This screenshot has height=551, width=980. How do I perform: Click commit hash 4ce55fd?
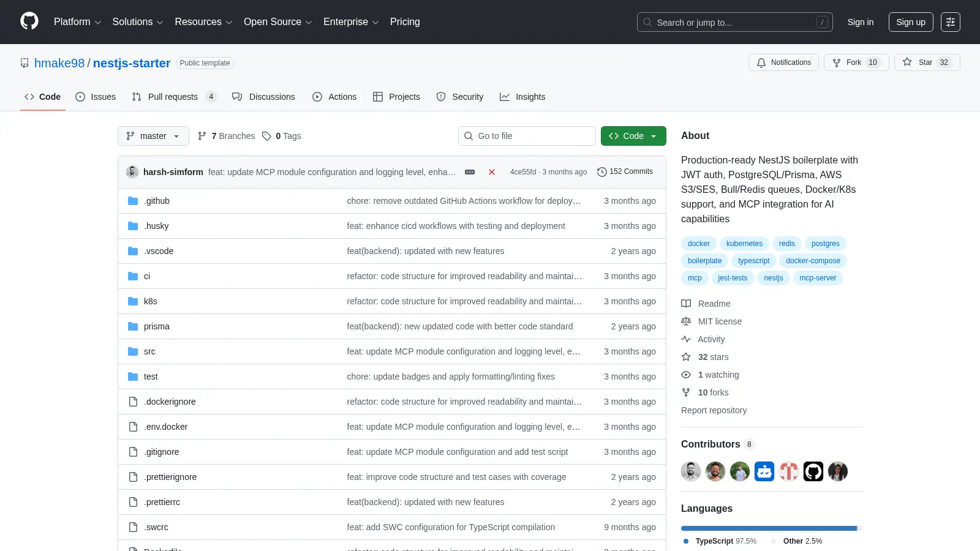[522, 172]
